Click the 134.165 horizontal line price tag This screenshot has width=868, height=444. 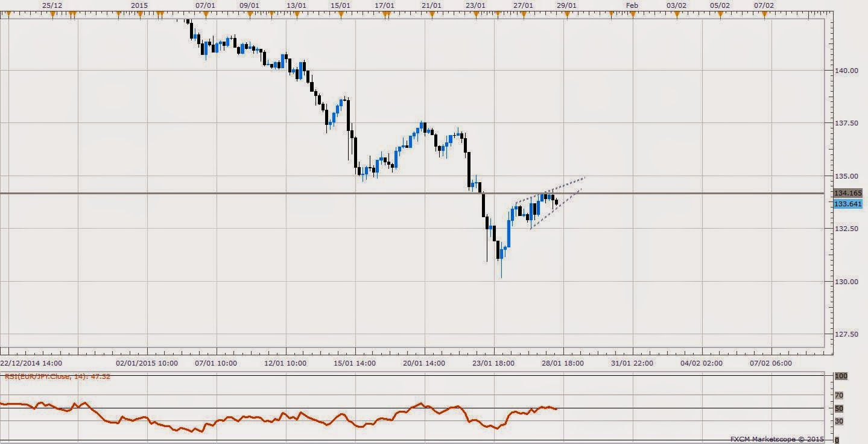click(x=847, y=193)
